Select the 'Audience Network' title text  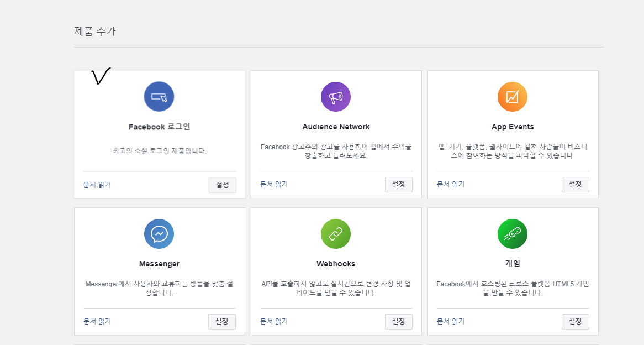[x=336, y=127]
